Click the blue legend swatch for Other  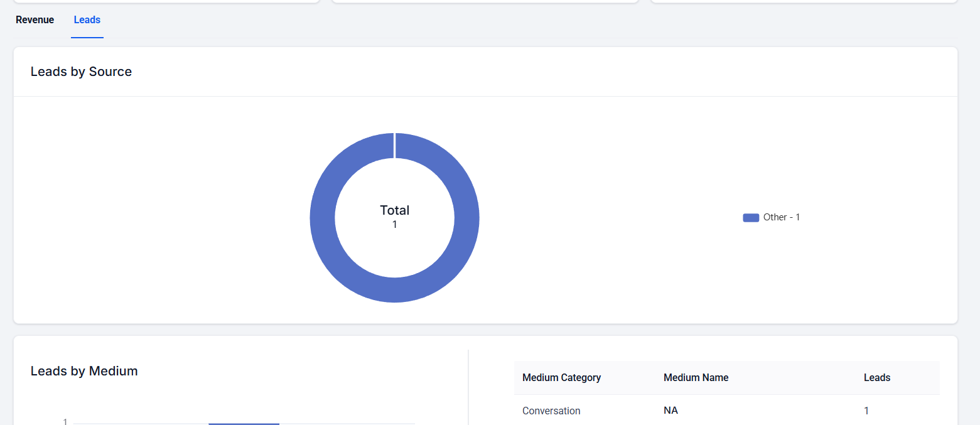click(x=751, y=218)
